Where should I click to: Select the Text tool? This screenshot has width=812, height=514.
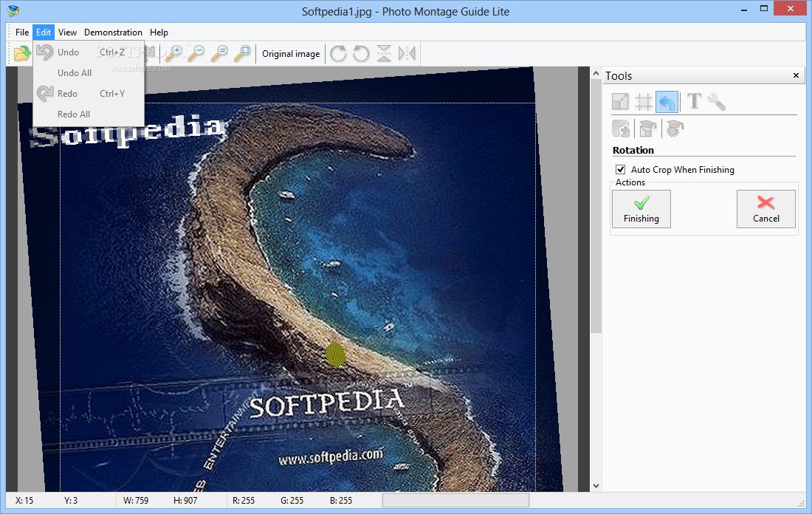coord(694,101)
